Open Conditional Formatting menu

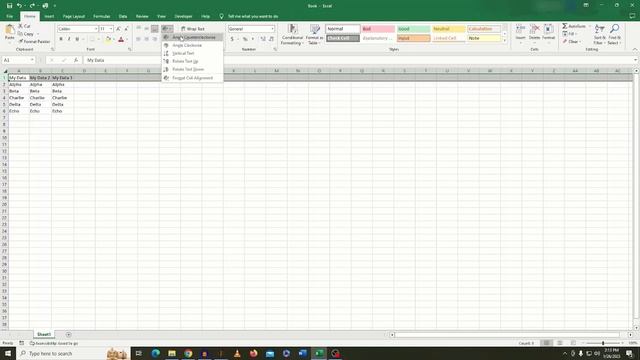pyautogui.click(x=292, y=34)
